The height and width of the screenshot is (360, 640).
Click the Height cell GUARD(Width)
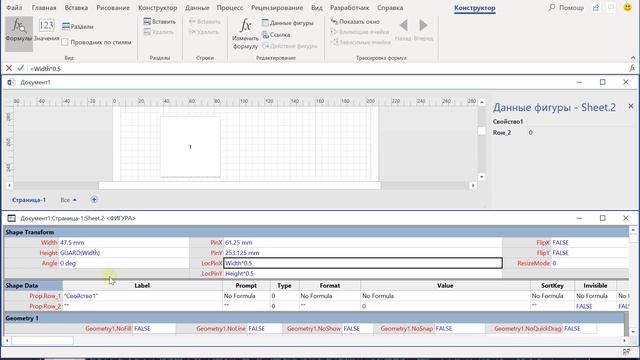(x=124, y=253)
